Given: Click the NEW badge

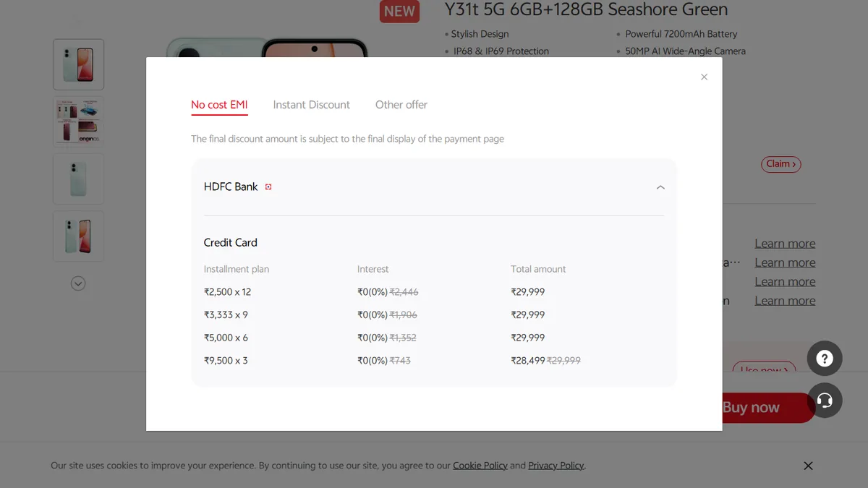Looking at the screenshot, I should point(399,11).
